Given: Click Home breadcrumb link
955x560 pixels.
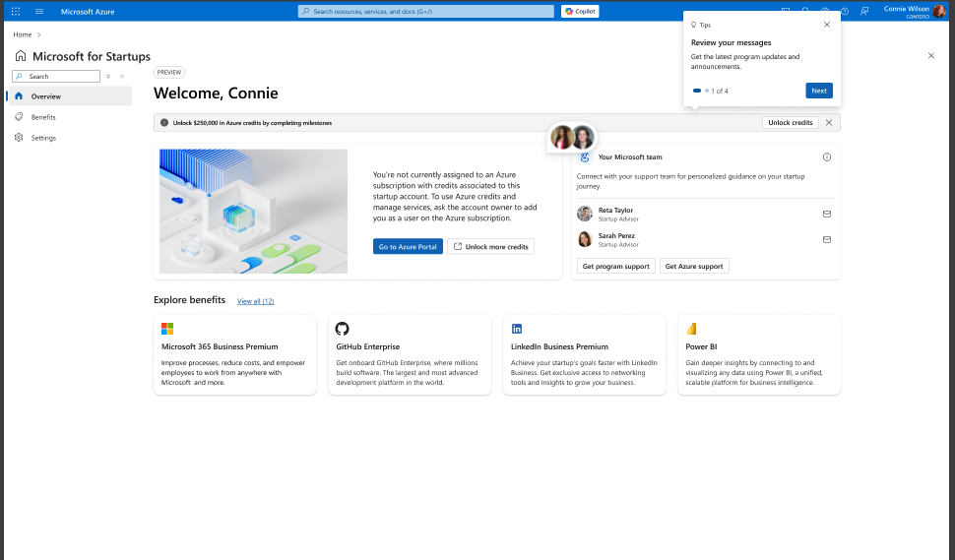Looking at the screenshot, I should pyautogui.click(x=23, y=34).
